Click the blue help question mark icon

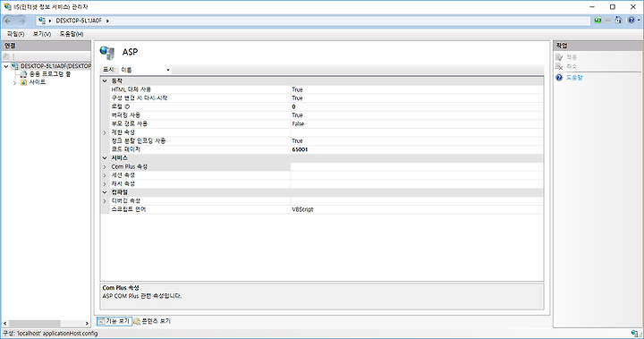point(631,21)
